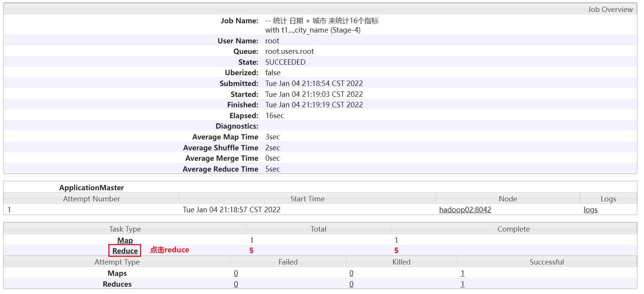The height and width of the screenshot is (294, 644).
Task: Click the Complete column header
Action: (x=514, y=229)
